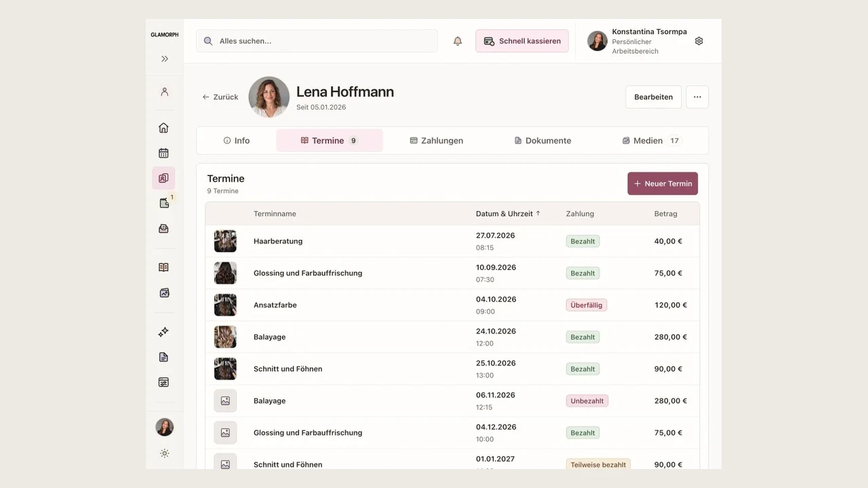The width and height of the screenshot is (868, 488).
Task: Open notifications with the bell icon
Action: (458, 41)
